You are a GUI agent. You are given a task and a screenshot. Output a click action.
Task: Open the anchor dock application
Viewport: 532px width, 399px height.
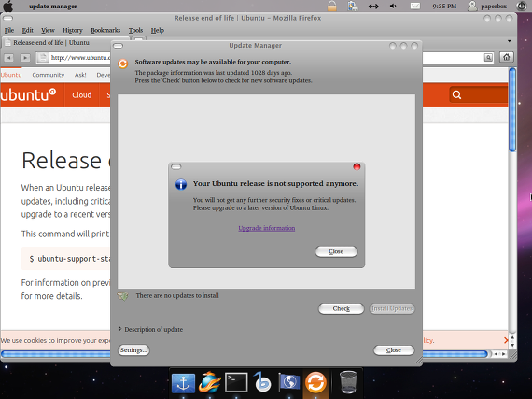183,383
